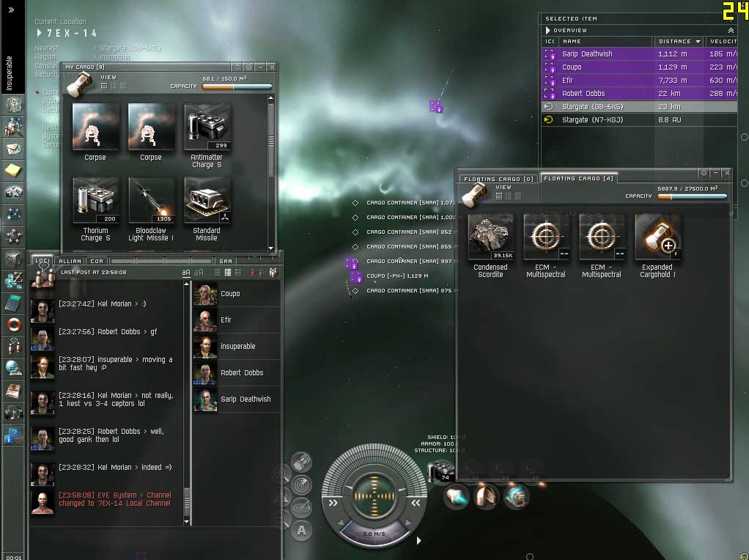Adjust the ship speed bar on HUD
This screenshot has height=560, width=749.
[374, 534]
